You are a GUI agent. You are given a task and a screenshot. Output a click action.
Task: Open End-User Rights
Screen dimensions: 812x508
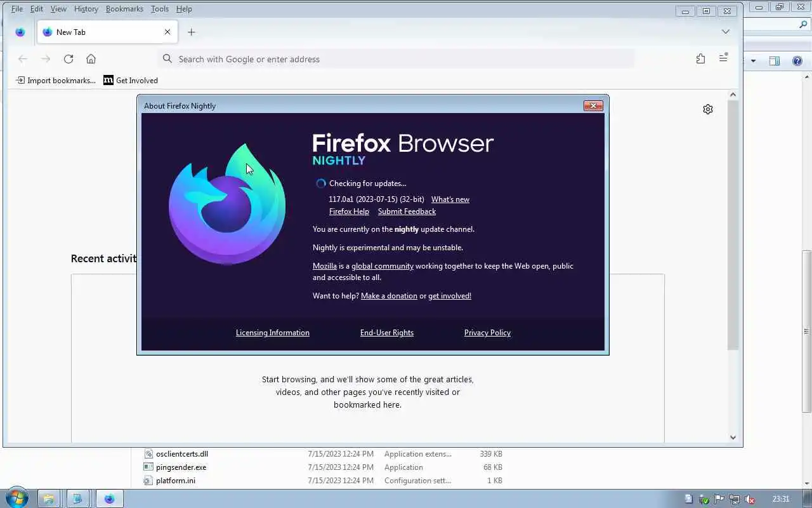point(387,333)
